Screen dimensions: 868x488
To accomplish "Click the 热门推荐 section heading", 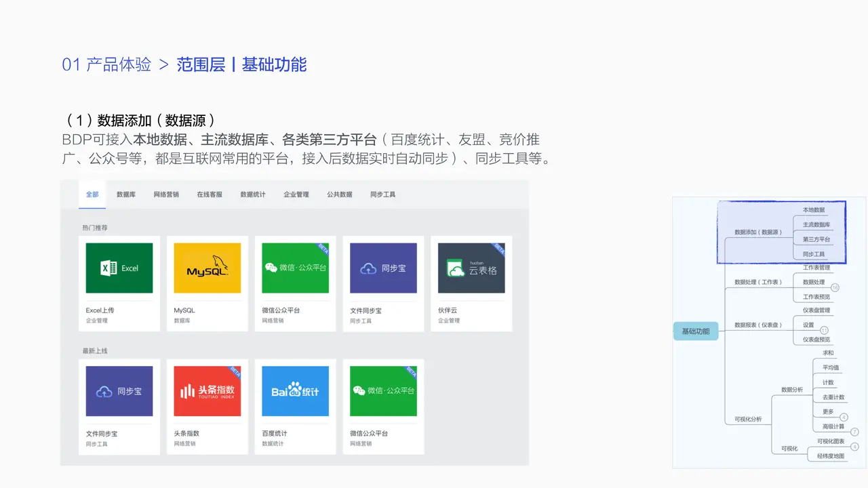I will click(95, 228).
